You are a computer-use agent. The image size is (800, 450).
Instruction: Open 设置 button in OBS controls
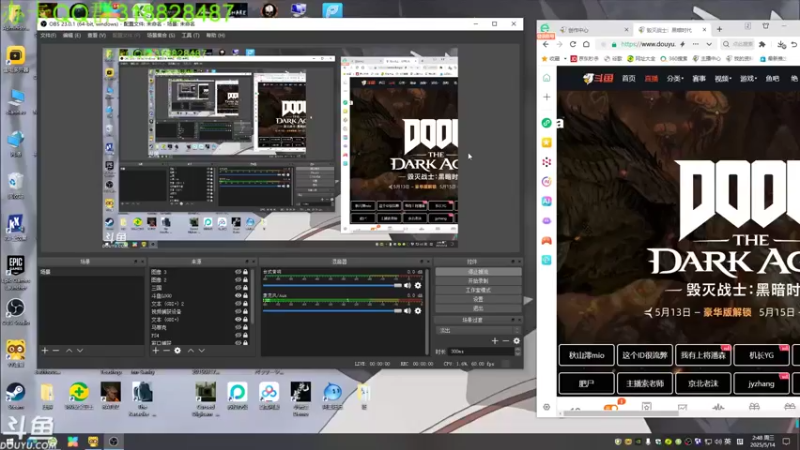tap(478, 299)
